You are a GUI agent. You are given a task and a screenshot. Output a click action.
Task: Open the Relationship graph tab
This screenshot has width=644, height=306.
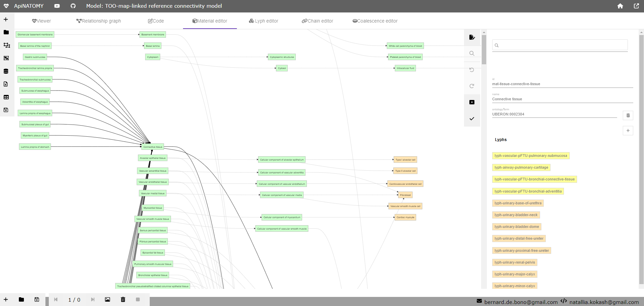(x=99, y=21)
